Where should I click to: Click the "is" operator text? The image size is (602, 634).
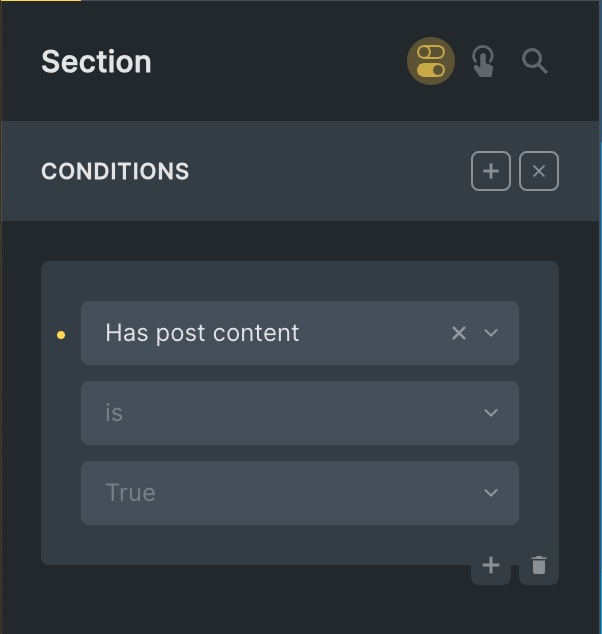pyautogui.click(x=114, y=413)
